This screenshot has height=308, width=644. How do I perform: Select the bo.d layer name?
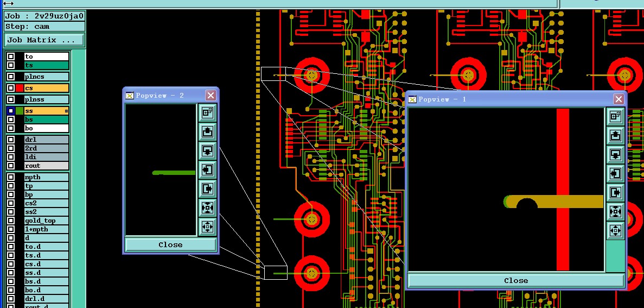click(x=46, y=290)
